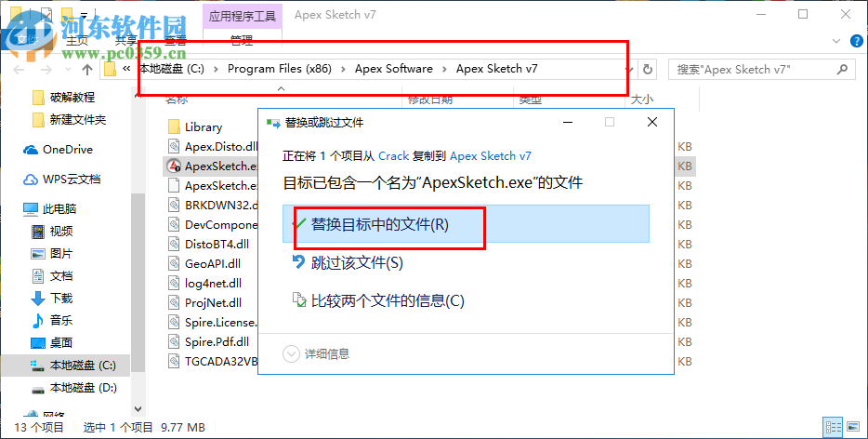Screen dimensions: 868x439
Task: Go up one folder level
Action: (87, 70)
